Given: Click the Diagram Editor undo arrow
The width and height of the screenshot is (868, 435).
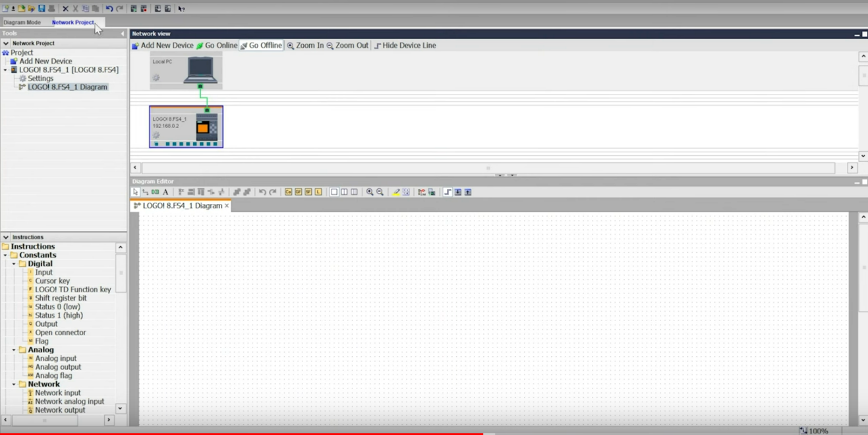Looking at the screenshot, I should click(x=263, y=192).
